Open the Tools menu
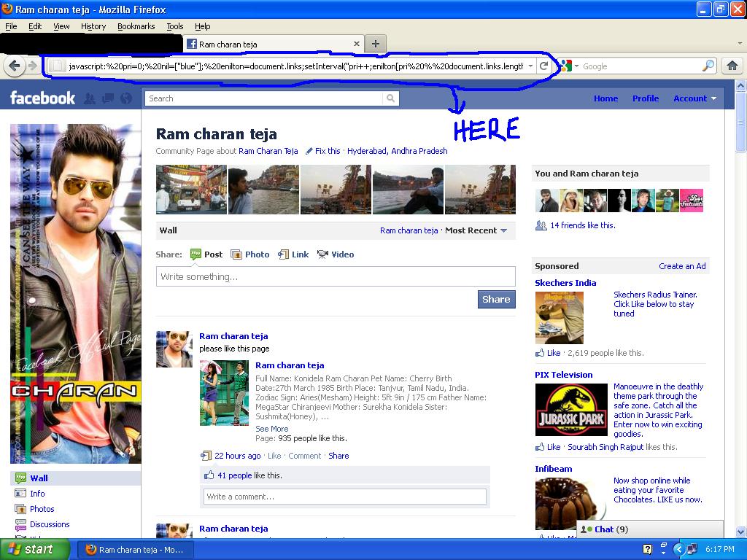747x560 pixels. pyautogui.click(x=175, y=26)
